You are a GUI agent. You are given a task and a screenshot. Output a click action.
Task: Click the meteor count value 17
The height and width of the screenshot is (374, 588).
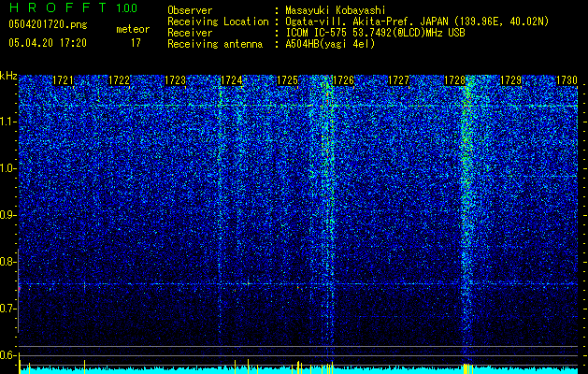click(136, 43)
